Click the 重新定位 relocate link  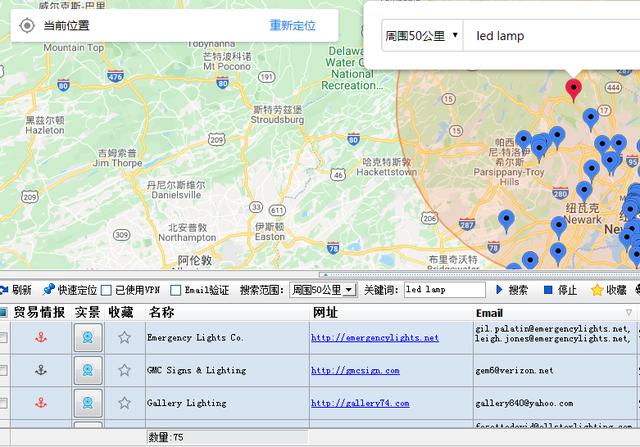pos(292,25)
